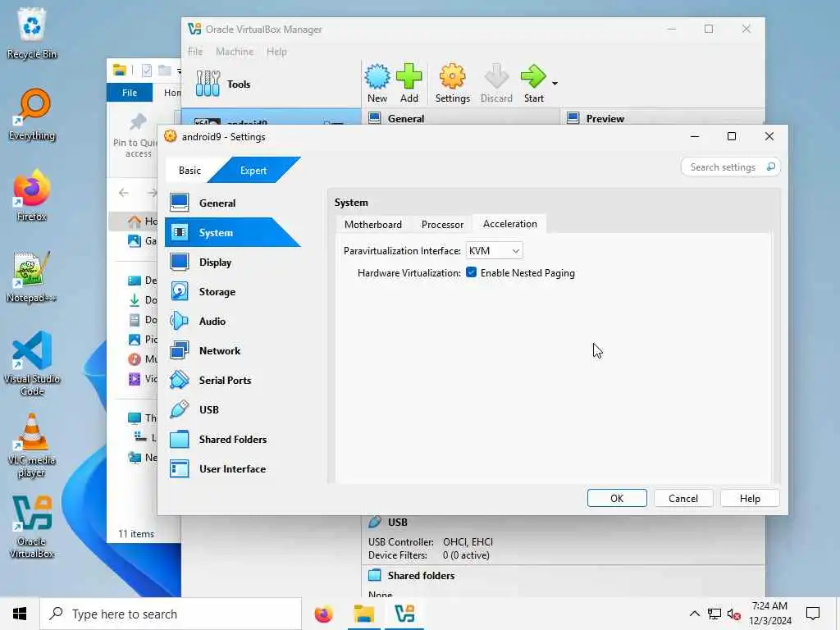Click the green Start arrow icon
Image resolution: width=840 pixels, height=630 pixels.
(x=533, y=83)
